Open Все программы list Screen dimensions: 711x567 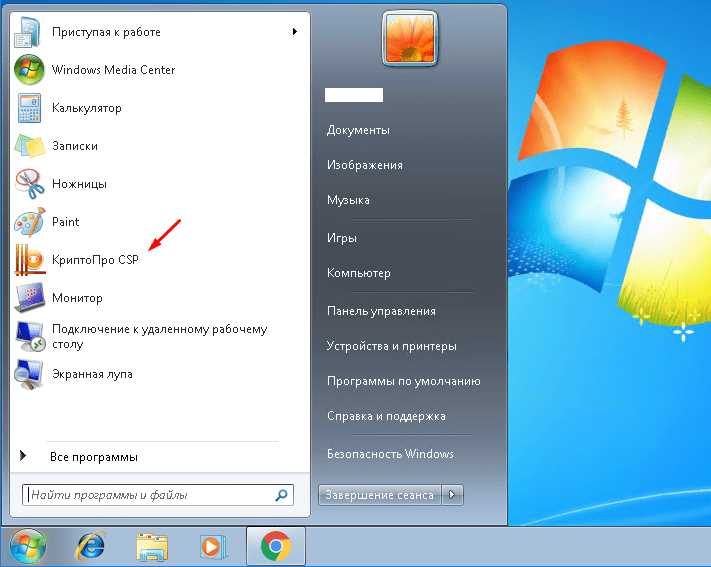tap(94, 457)
